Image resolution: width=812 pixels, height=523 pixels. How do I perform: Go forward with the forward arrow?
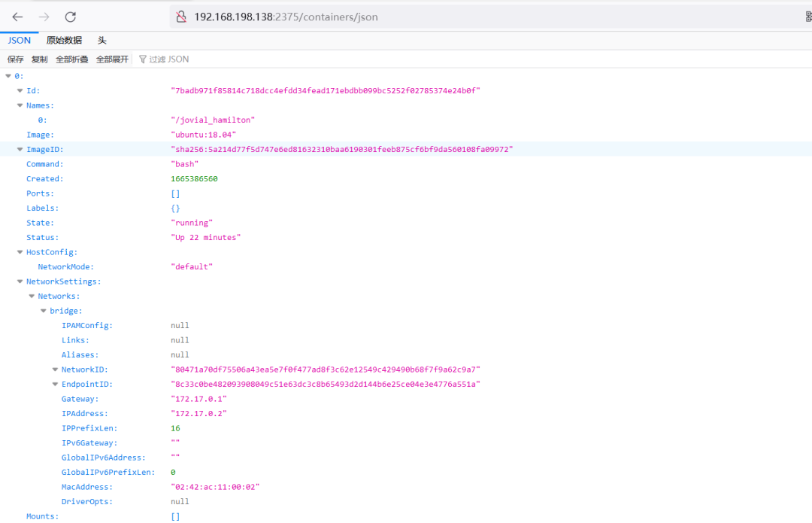click(44, 17)
